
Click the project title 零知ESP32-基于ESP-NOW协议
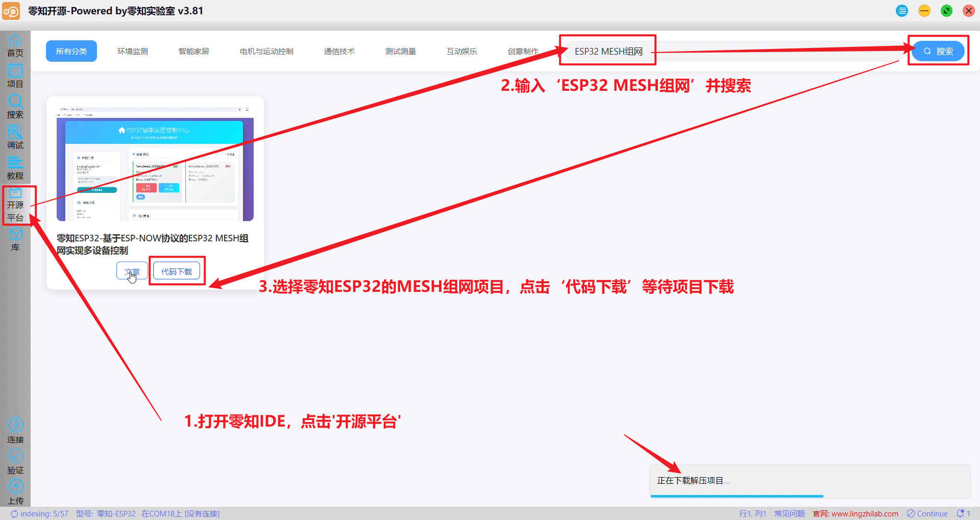(x=153, y=244)
